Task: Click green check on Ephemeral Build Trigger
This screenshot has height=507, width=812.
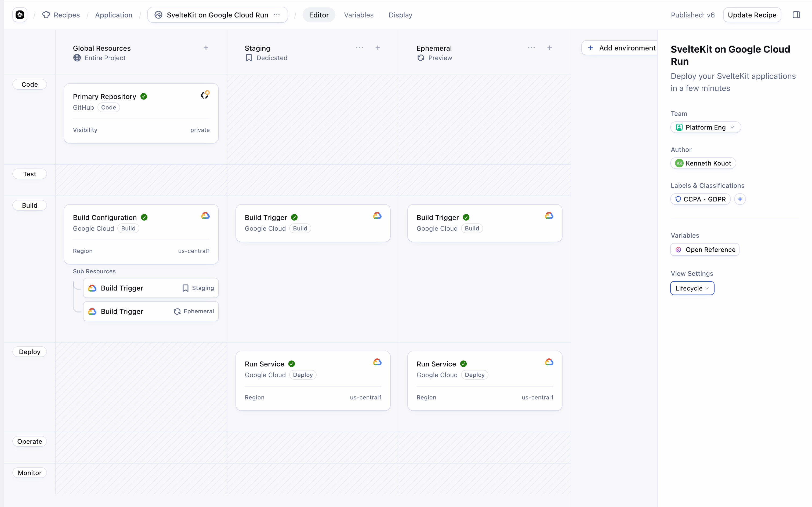Action: click(x=466, y=217)
